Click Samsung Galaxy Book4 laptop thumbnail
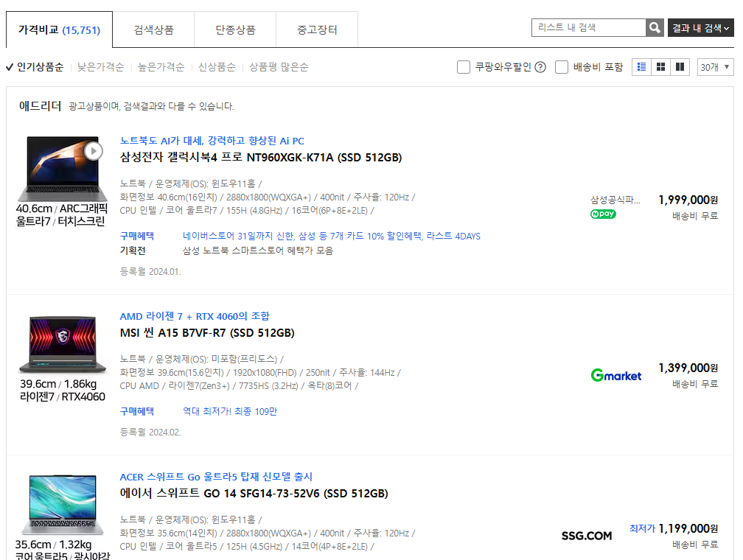Image resolution: width=743 pixels, height=560 pixels. click(62, 169)
